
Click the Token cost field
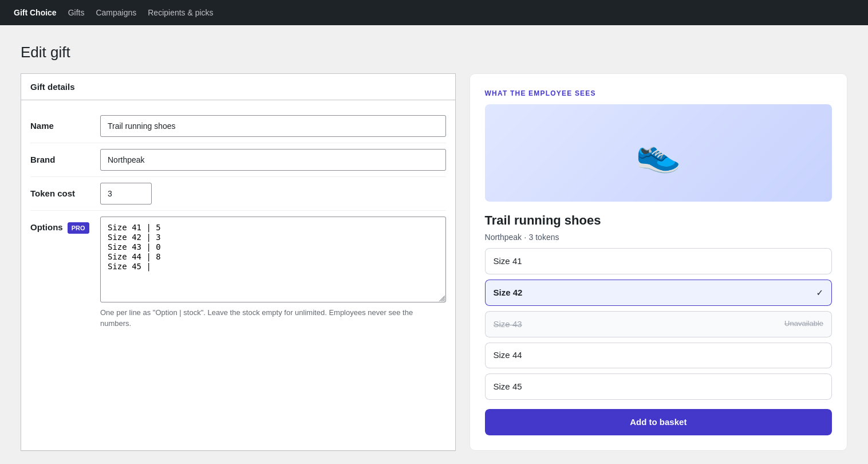[126, 194]
